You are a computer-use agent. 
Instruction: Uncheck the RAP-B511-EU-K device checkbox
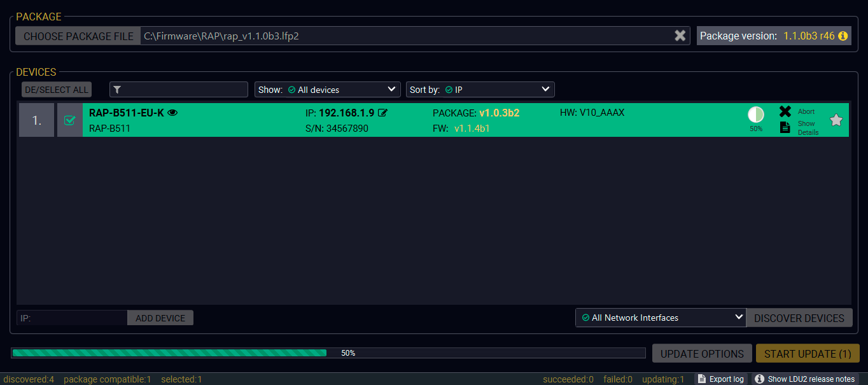(x=70, y=120)
